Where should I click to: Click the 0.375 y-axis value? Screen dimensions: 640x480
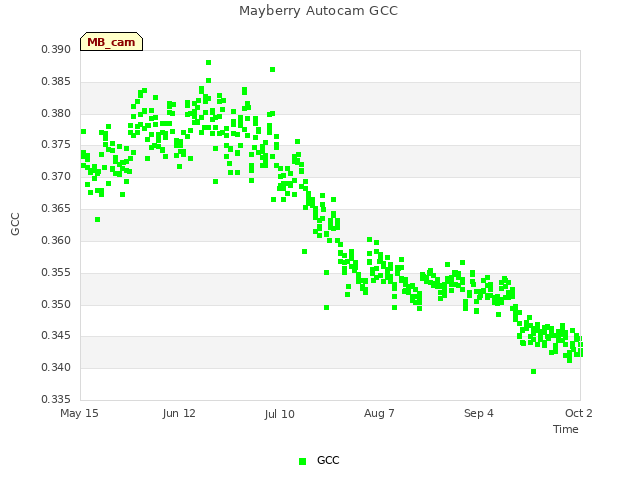[56, 144]
